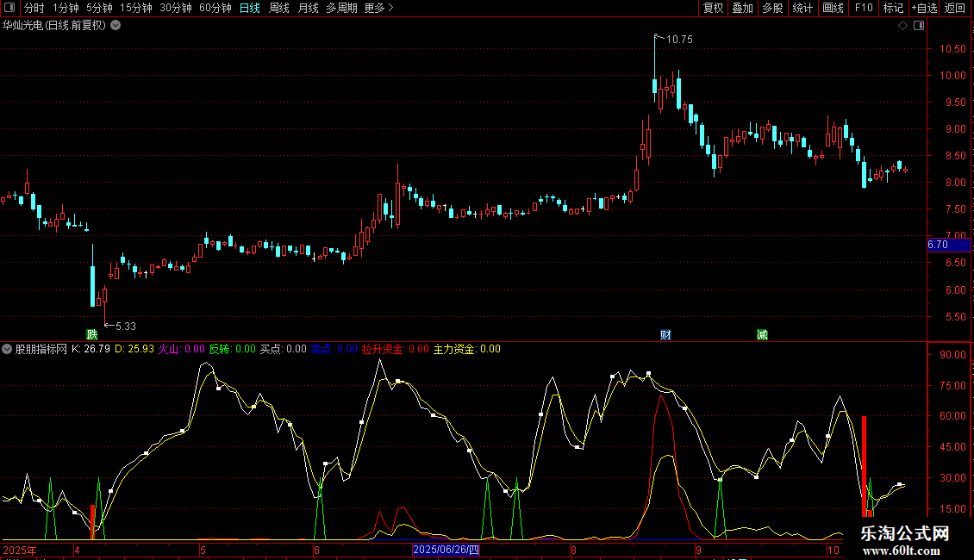Screen dimensions: 974x560
Task: Click the 卖点: 0.00 indicator value
Action: (334, 349)
